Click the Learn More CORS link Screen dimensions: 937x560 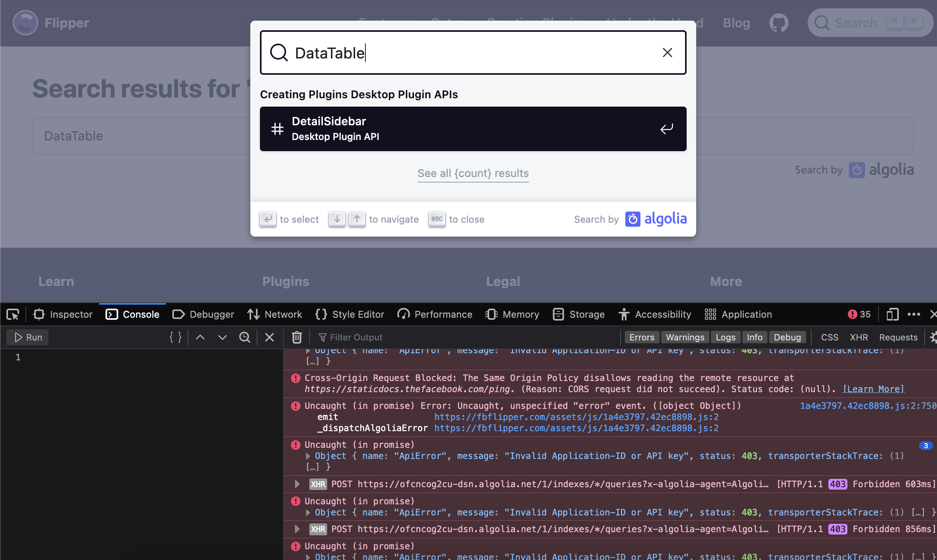coord(873,389)
